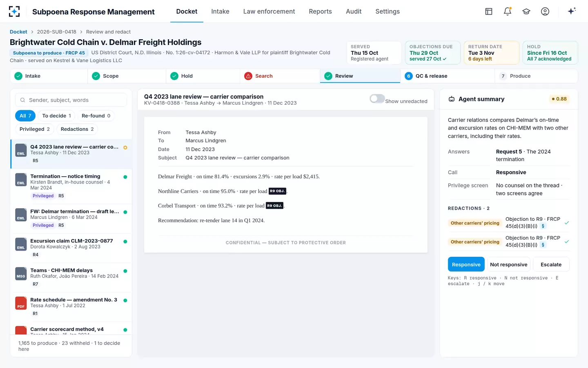Screen dimensions: 588x368
Task: Switch to the Intake tab in the top navigation
Action: tap(220, 11)
